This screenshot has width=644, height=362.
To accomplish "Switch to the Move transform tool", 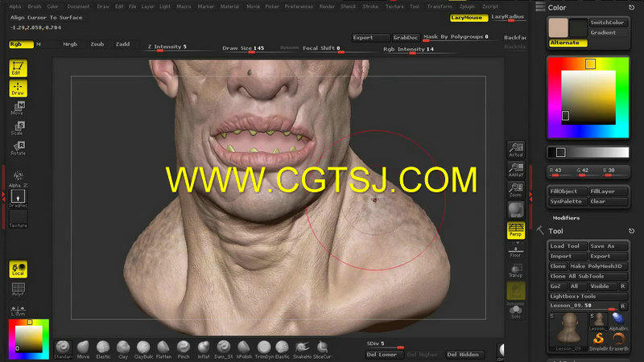I will 18,108.
